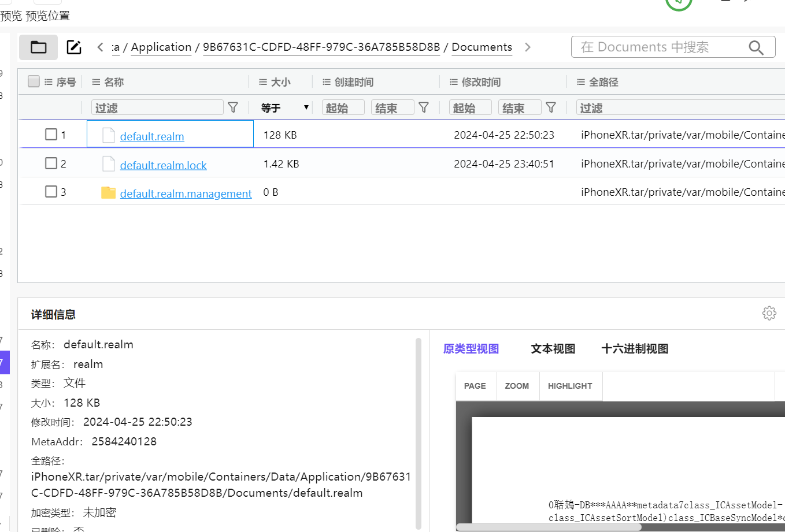This screenshot has width=785, height=532.
Task: Click the full path 过滤 filter input
Action: pos(680,107)
